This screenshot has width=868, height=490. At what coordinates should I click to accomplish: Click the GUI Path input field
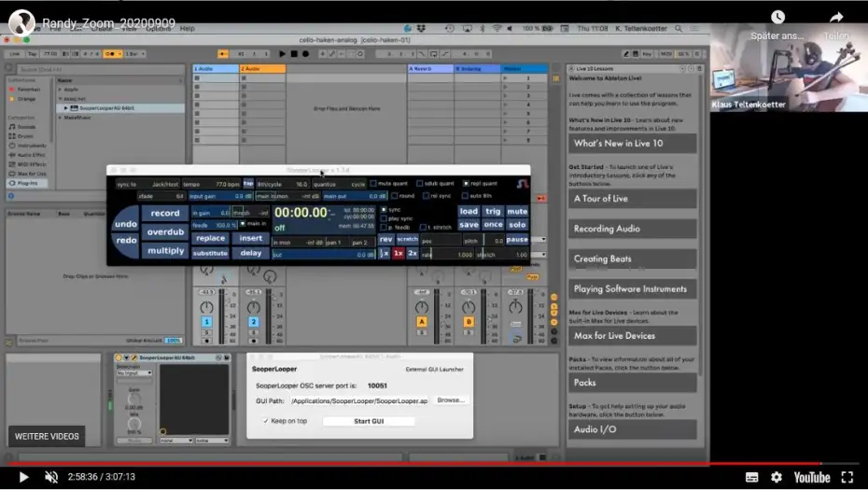tap(359, 400)
